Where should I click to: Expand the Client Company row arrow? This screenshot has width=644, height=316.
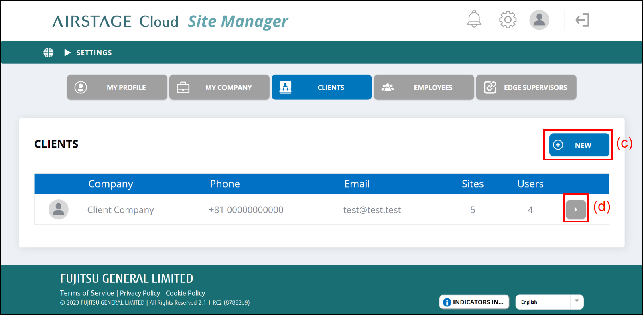(576, 209)
